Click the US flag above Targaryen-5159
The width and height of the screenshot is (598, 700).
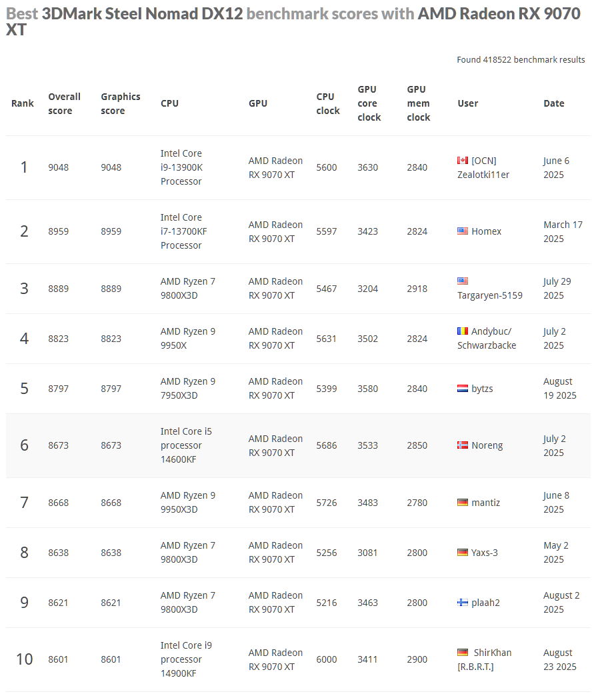click(463, 281)
